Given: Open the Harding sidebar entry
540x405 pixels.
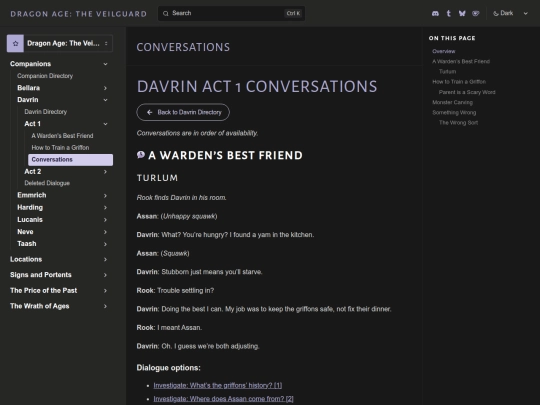Looking at the screenshot, I should (x=30, y=207).
